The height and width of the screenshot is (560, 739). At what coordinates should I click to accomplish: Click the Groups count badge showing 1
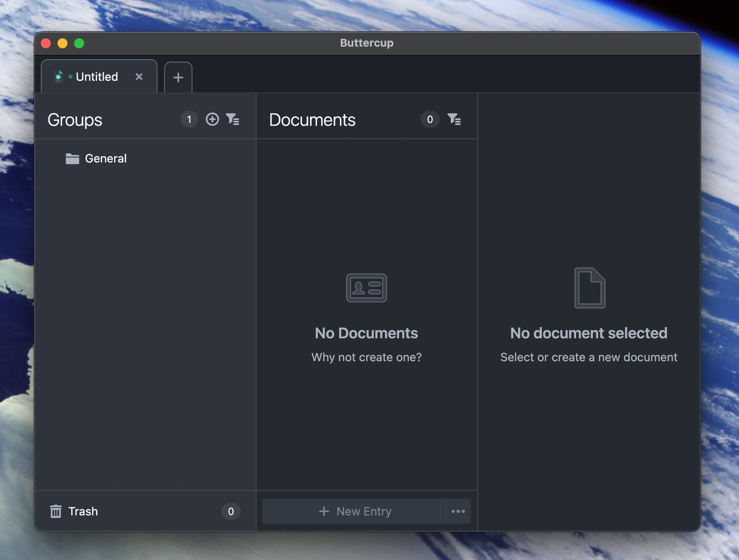coord(189,120)
